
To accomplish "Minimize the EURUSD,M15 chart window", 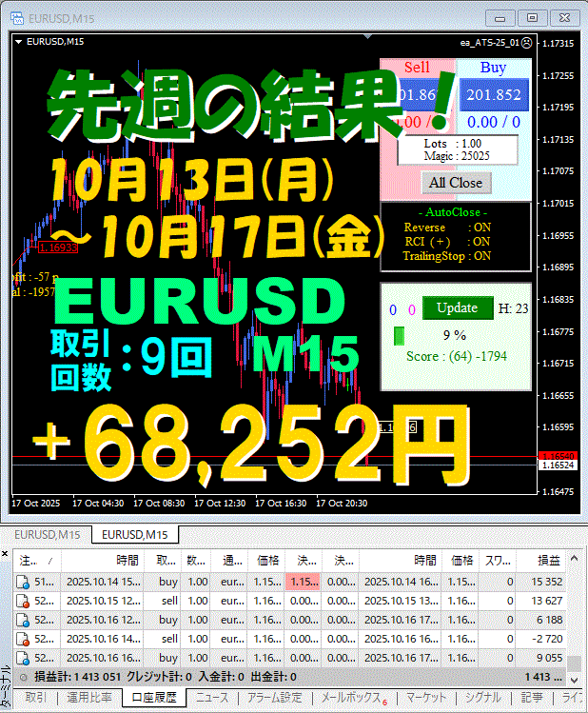I will 500,18.
